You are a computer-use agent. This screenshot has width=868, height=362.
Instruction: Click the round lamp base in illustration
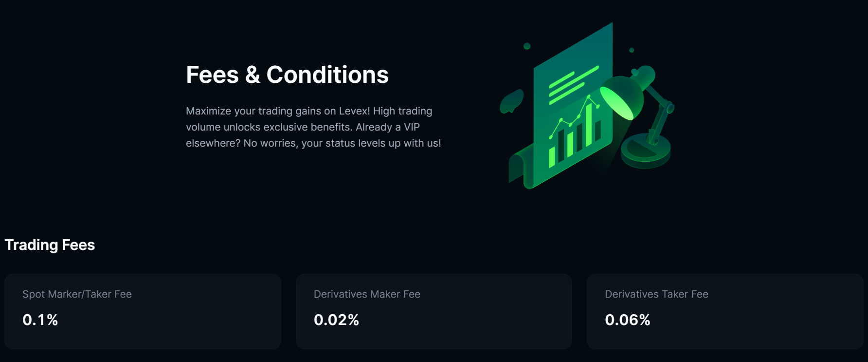click(x=646, y=152)
